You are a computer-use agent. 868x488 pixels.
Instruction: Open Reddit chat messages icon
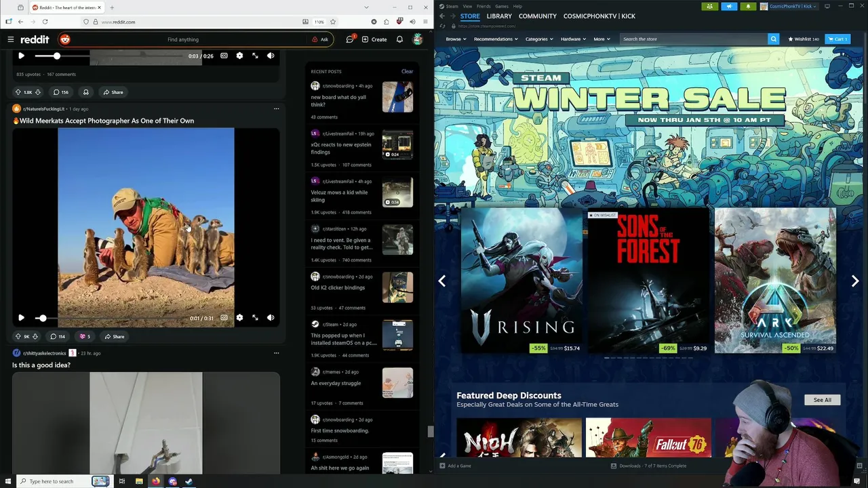350,39
